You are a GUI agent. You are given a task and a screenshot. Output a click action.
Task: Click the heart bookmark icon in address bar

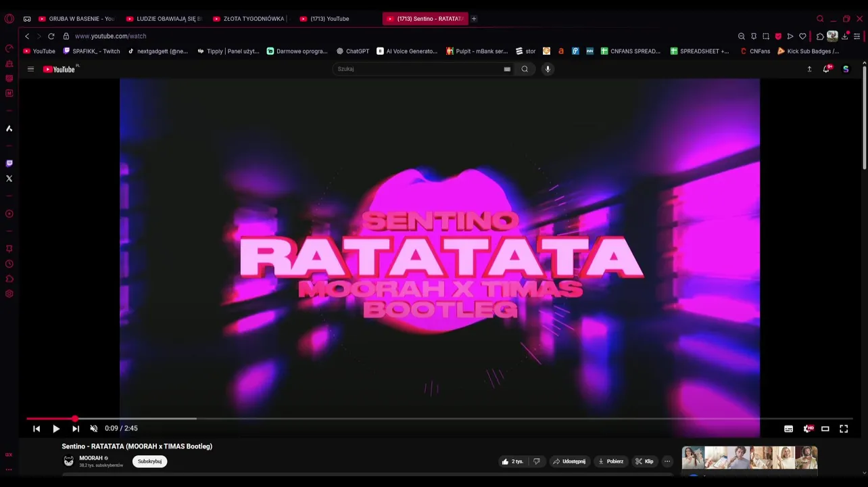coord(802,36)
